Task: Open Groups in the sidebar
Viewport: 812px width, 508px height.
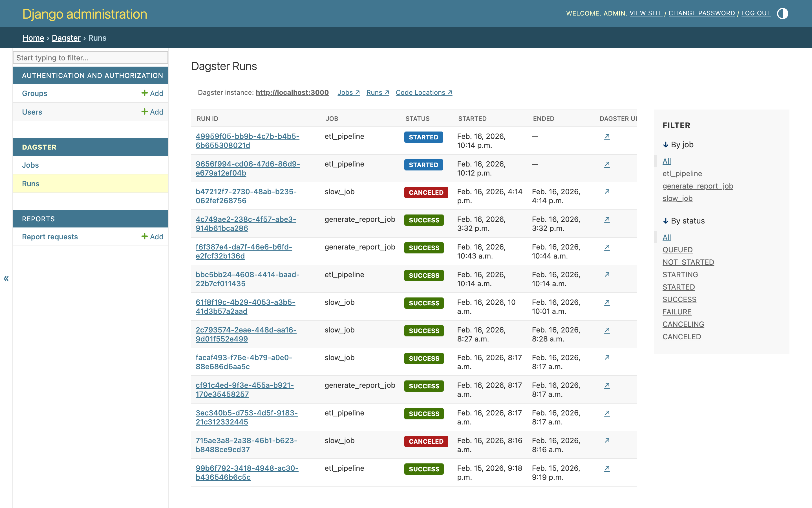Action: click(x=35, y=93)
